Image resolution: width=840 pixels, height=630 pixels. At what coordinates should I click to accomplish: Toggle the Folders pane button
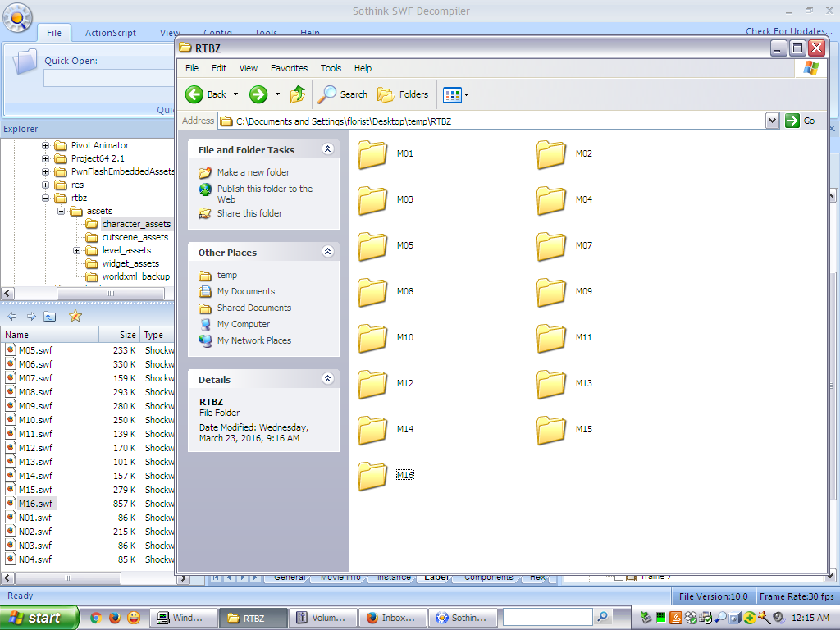(x=403, y=94)
